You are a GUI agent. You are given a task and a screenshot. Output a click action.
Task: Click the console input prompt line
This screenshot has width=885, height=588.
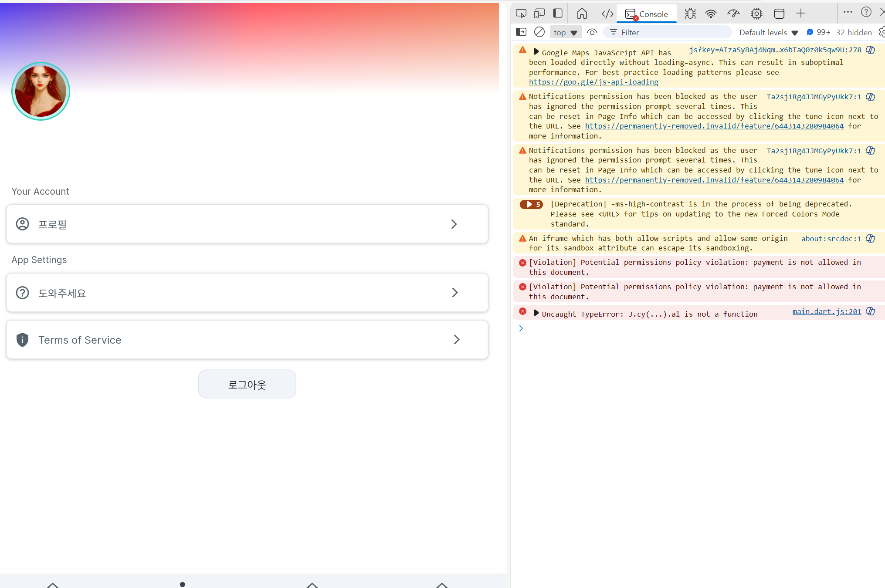coord(702,328)
